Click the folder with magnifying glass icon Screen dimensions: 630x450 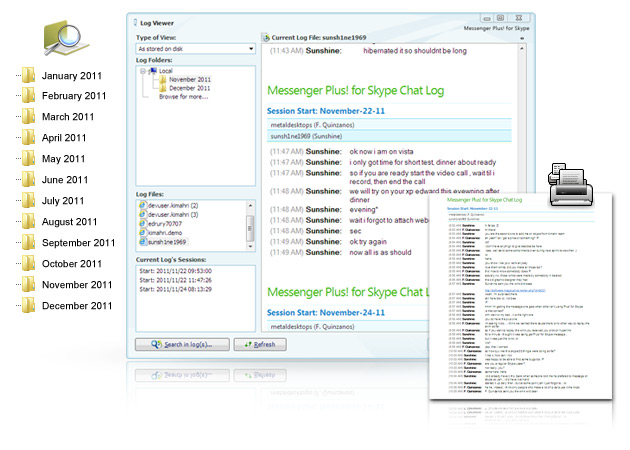(x=66, y=38)
